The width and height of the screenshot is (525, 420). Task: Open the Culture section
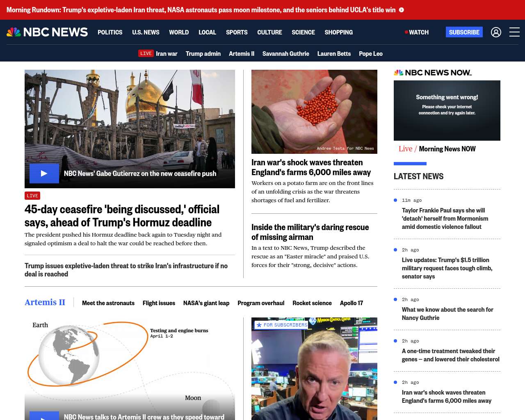269,32
